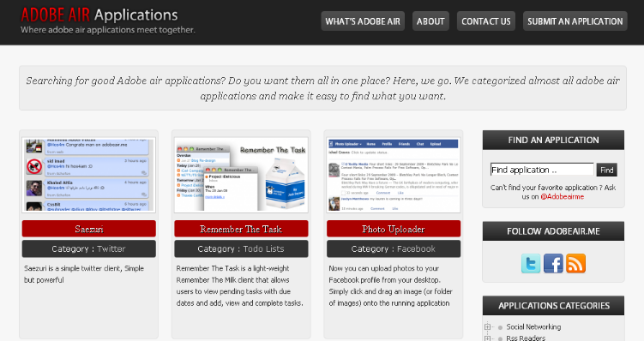
Task: Open Submit An Application page
Action: click(x=575, y=21)
